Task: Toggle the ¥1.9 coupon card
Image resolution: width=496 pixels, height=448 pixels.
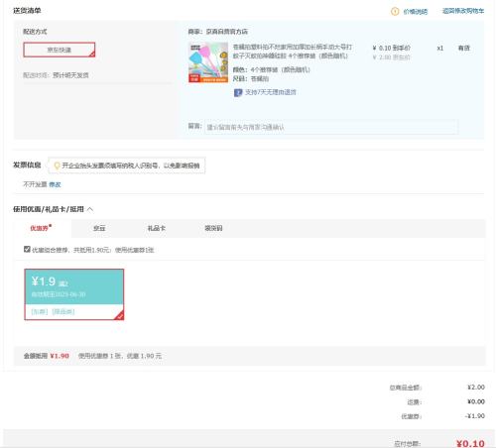Action: pos(74,294)
